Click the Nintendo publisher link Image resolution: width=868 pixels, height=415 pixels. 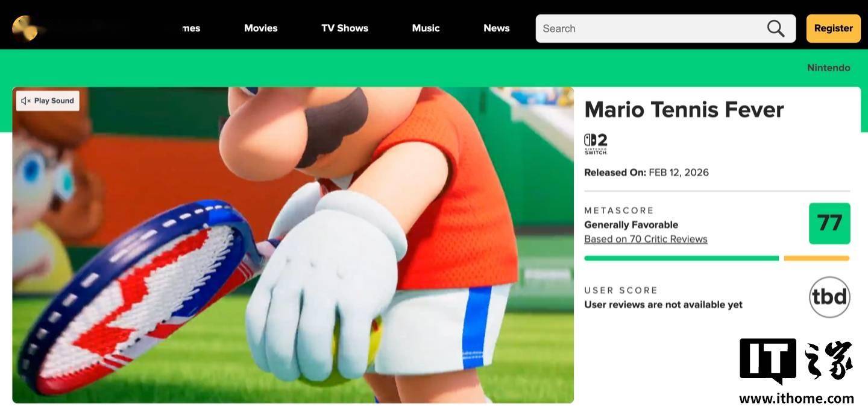pyautogui.click(x=829, y=68)
